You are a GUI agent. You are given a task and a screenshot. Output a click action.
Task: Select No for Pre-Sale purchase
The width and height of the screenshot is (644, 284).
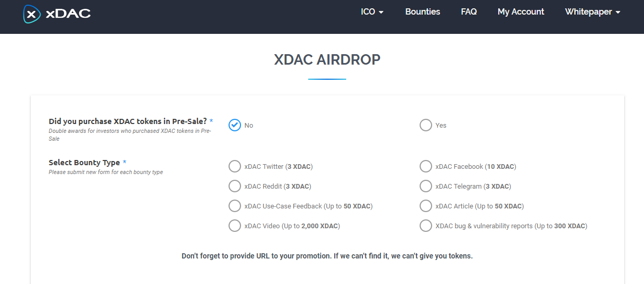click(235, 125)
